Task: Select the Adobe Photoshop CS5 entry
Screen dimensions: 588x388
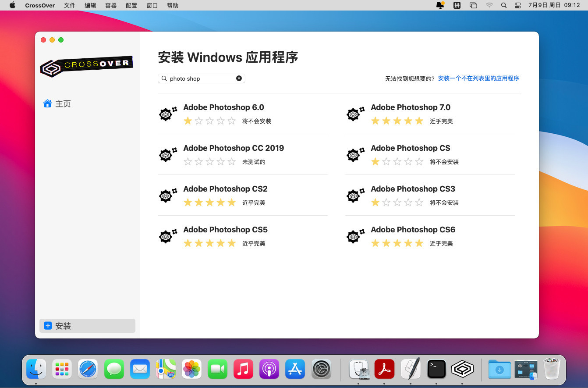Action: [x=225, y=229]
